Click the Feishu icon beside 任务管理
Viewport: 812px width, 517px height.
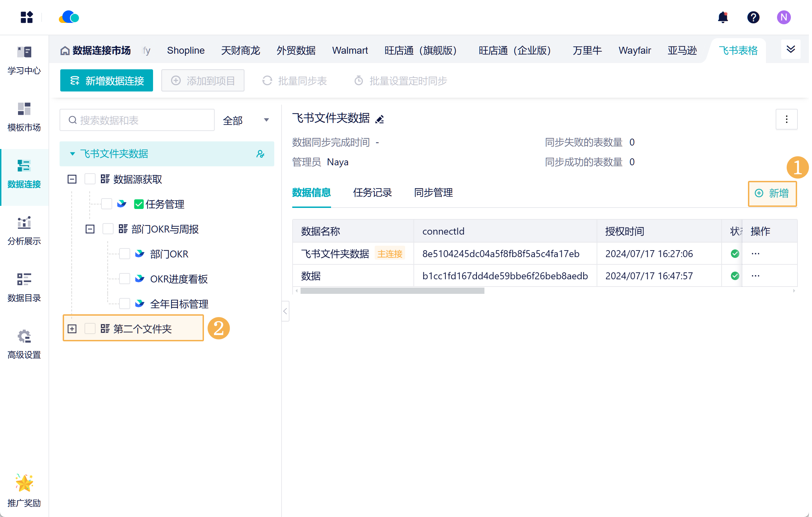(x=122, y=204)
